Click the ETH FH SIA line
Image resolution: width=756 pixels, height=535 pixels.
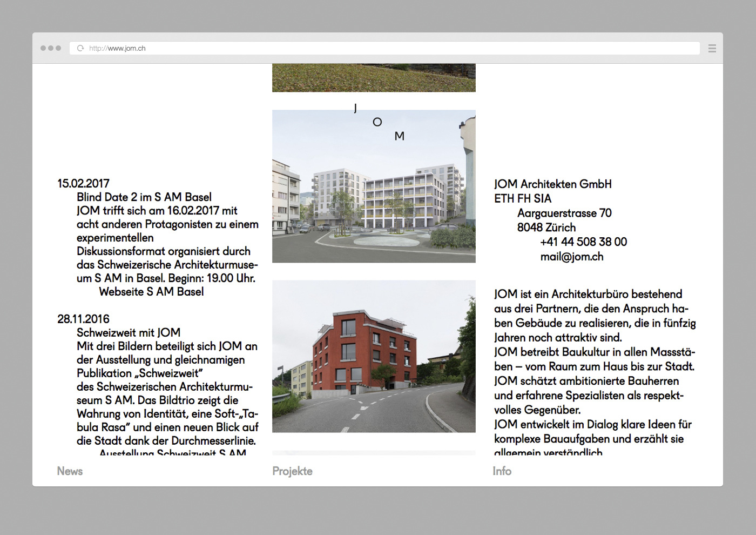tap(523, 199)
